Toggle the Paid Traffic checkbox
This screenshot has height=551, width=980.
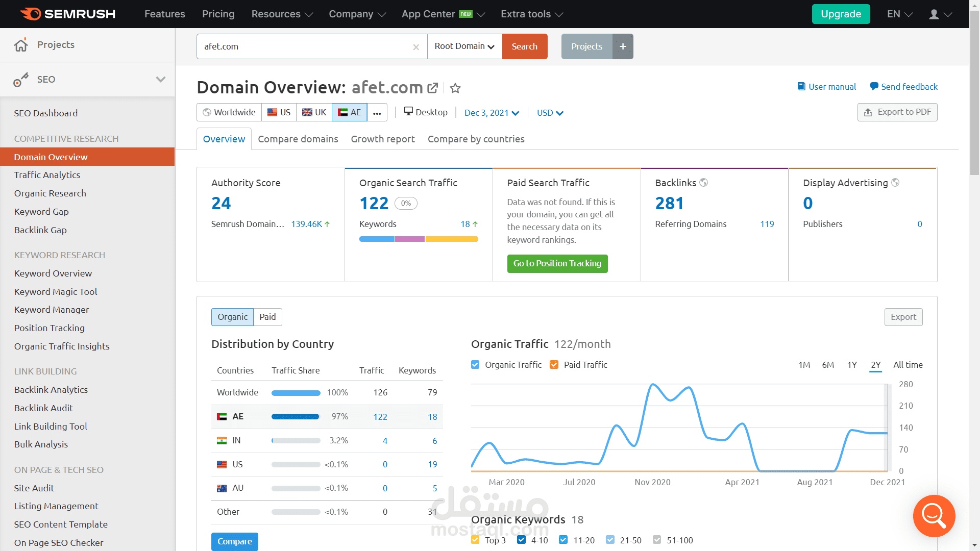[554, 365]
